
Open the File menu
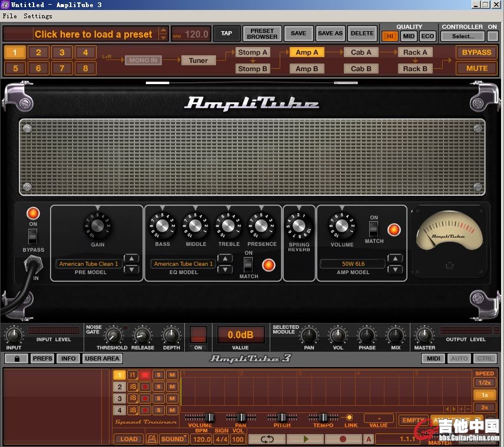pos(9,16)
